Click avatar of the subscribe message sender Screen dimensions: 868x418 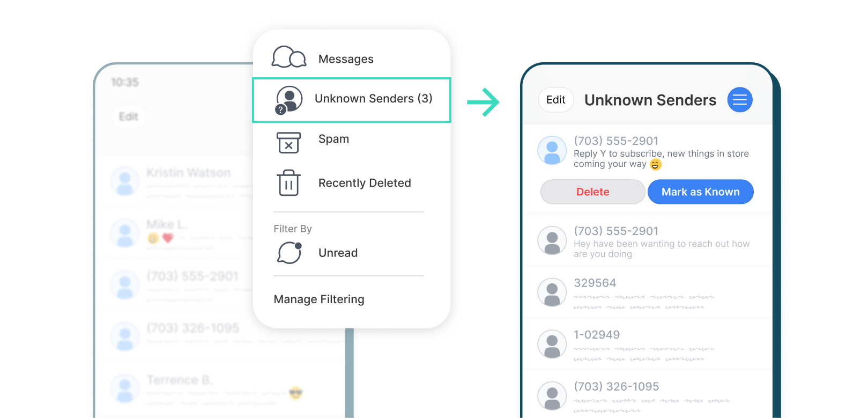[552, 151]
